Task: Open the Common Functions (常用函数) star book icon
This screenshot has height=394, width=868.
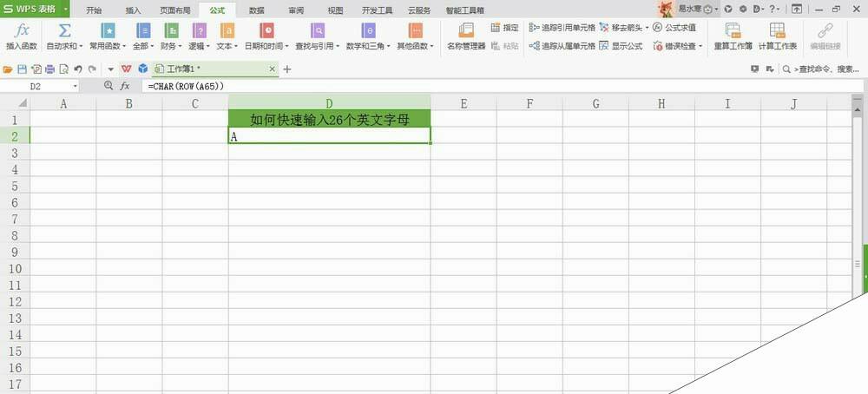Action: [108, 30]
